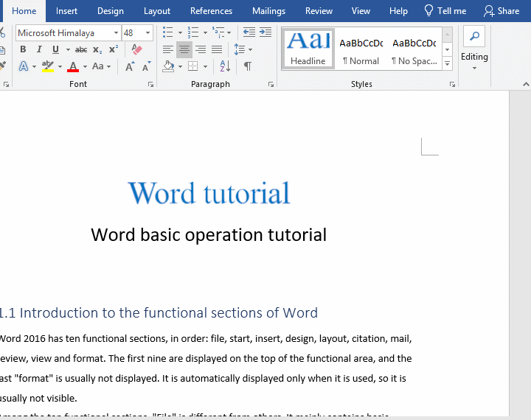The height and width of the screenshot is (420, 531).
Task: Click the font size field 48
Action: coord(133,33)
